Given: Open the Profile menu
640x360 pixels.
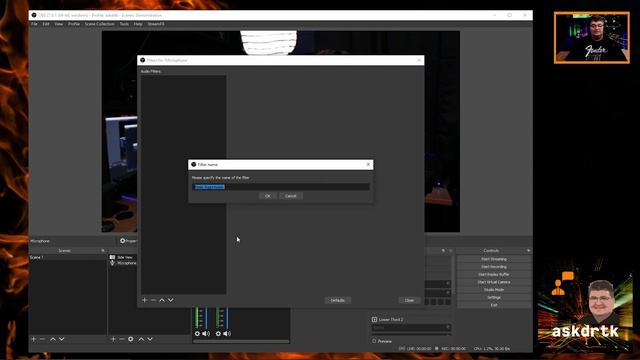Looking at the screenshot, I should pos(74,24).
